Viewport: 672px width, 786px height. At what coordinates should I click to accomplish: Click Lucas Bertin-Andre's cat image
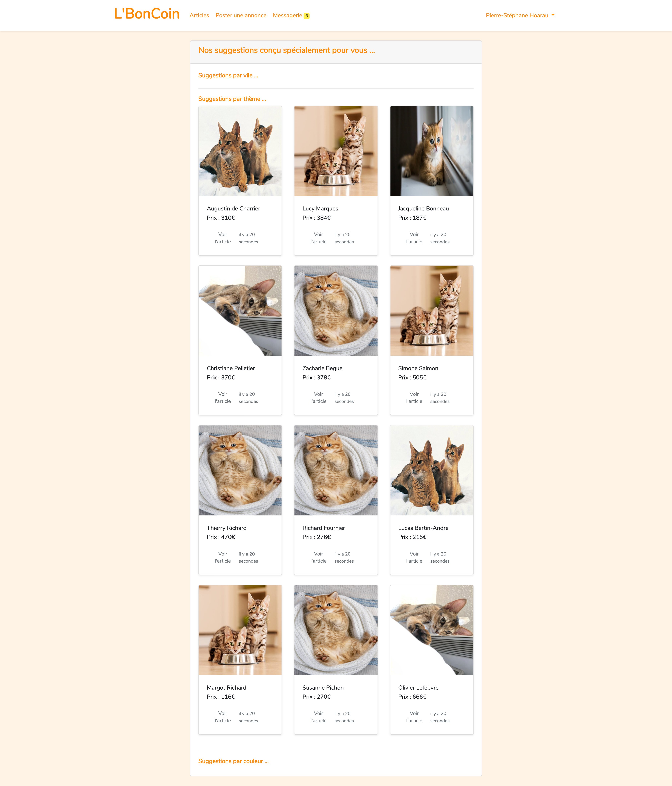[x=432, y=470]
